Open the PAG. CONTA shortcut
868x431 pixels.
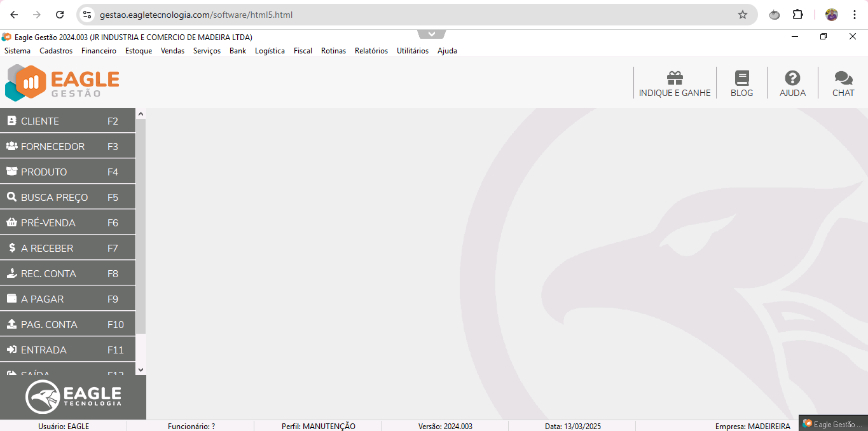67,324
